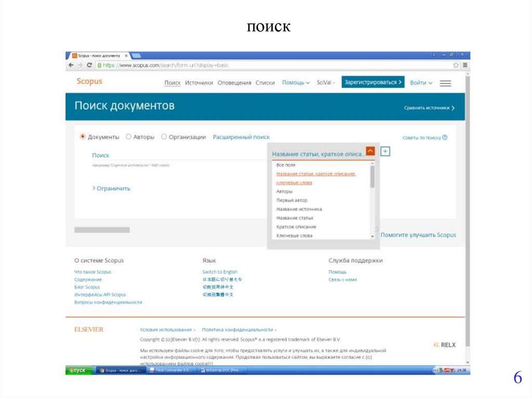
Task: Click the browser back arrow
Action: click(71, 65)
